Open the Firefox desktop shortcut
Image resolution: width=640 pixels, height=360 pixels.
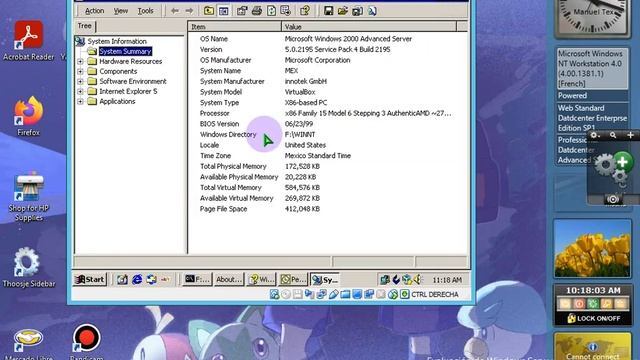click(x=29, y=116)
